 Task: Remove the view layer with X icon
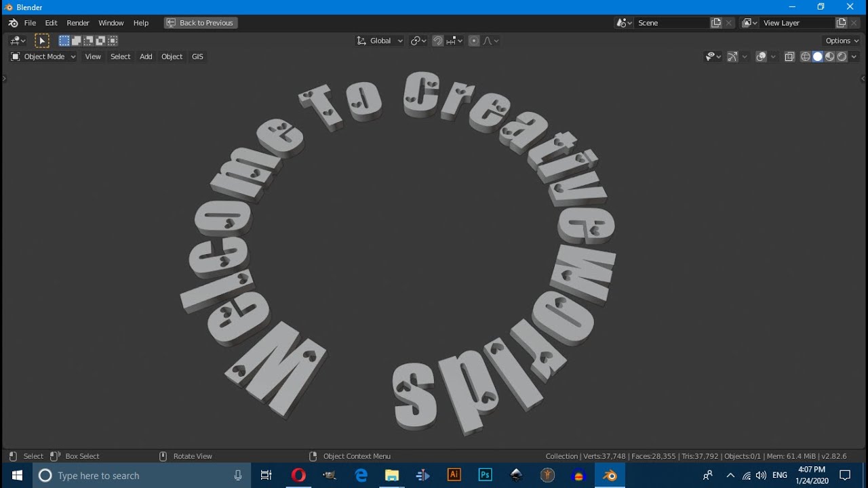(854, 23)
